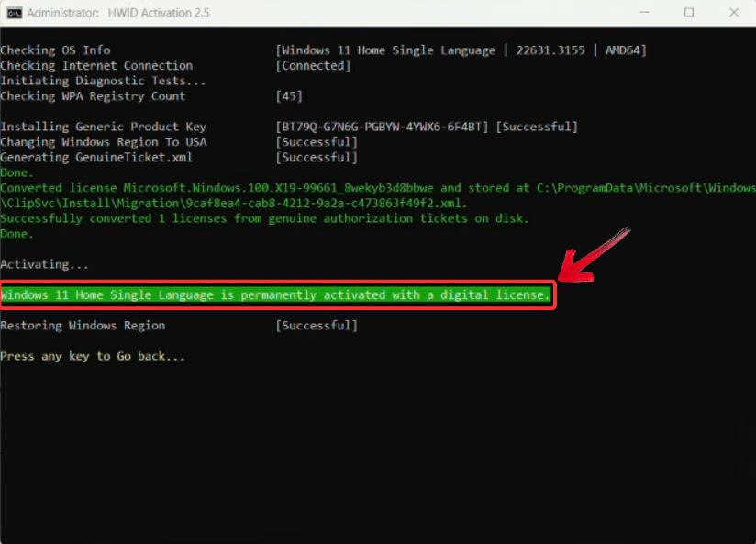Click the 'Installing Generic Product Key' line

tap(103, 127)
